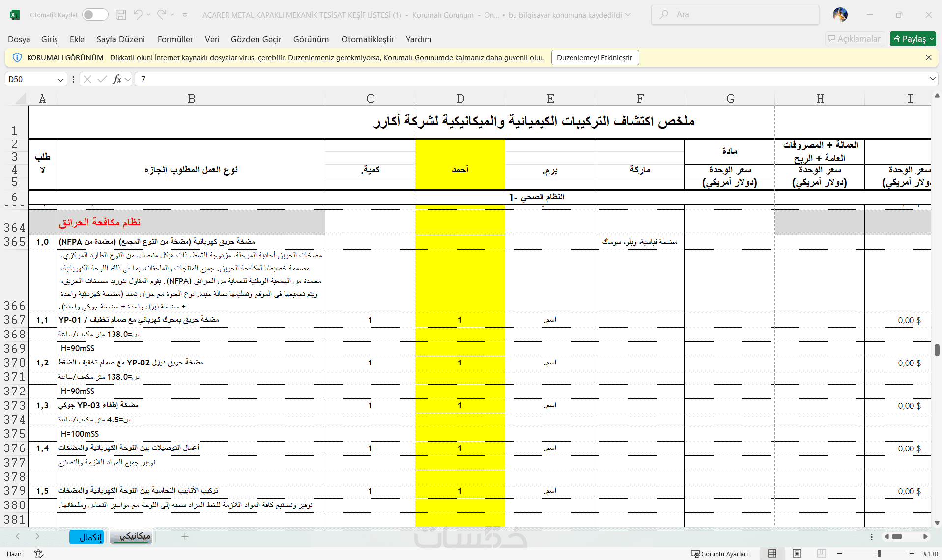
Task: Open the Name Box dropdown arrow
Action: tap(60, 79)
